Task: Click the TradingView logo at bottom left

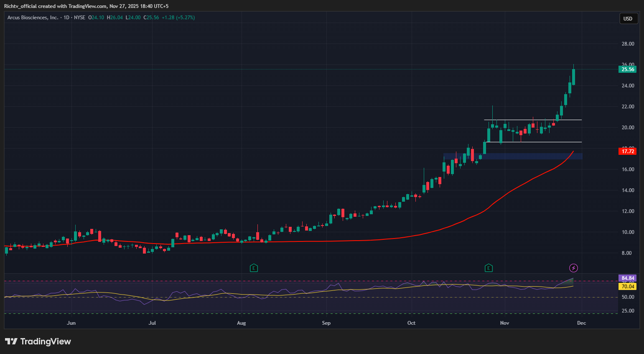Action: [x=38, y=341]
